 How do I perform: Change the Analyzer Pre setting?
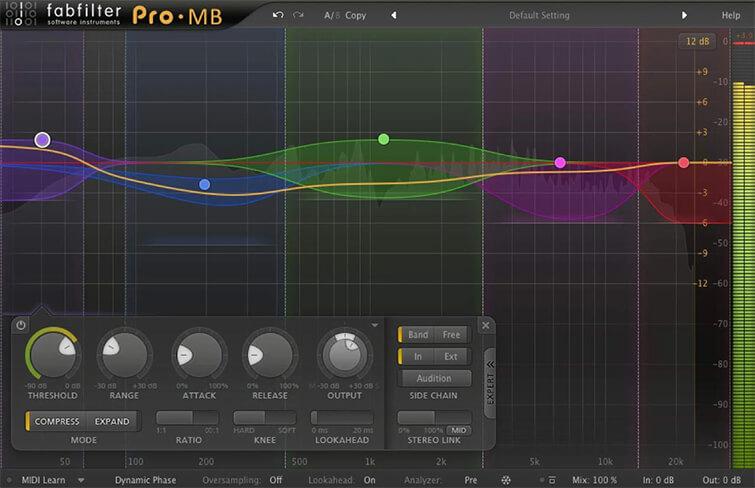coord(470,480)
